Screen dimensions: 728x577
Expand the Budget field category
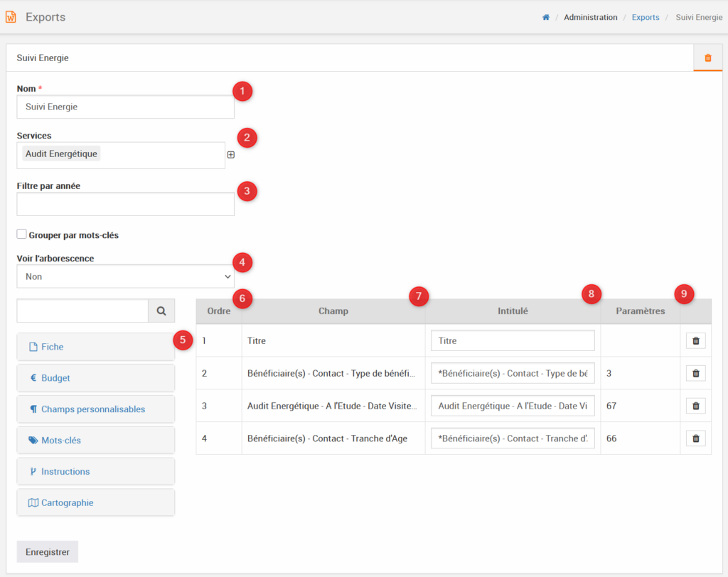point(95,378)
